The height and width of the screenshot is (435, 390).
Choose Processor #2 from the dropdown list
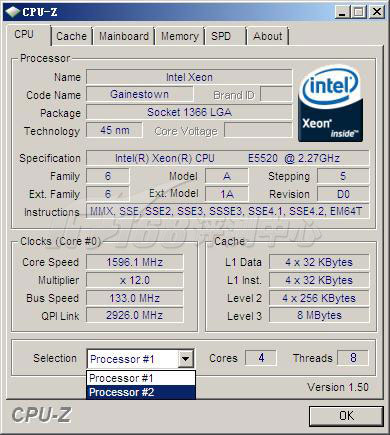tap(141, 392)
